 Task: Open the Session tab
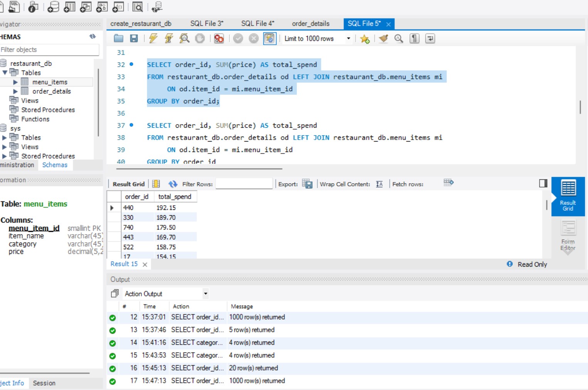click(x=44, y=383)
